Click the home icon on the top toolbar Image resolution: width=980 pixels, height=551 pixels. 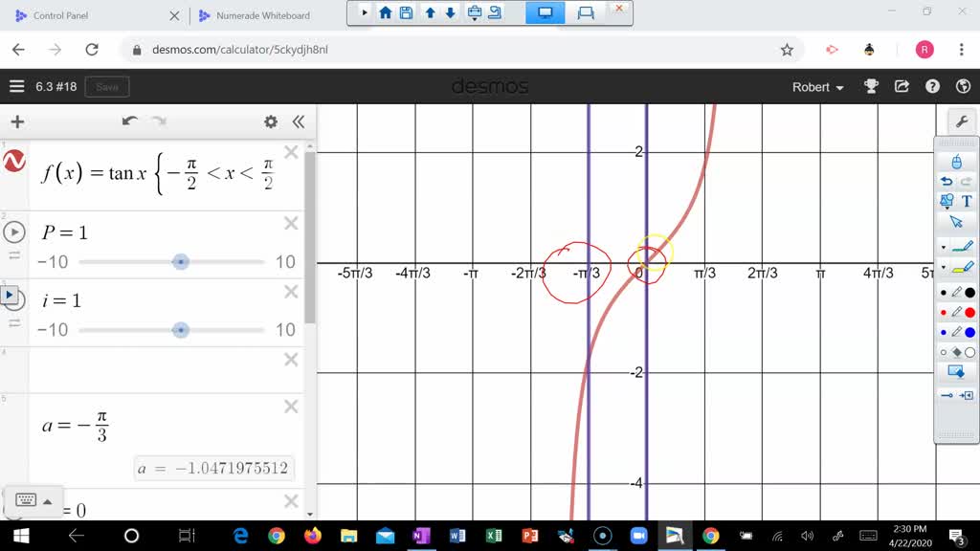(x=384, y=13)
